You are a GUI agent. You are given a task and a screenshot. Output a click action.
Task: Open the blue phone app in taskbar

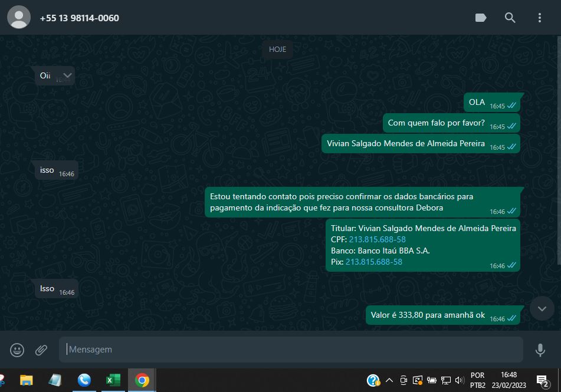pyautogui.click(x=84, y=380)
